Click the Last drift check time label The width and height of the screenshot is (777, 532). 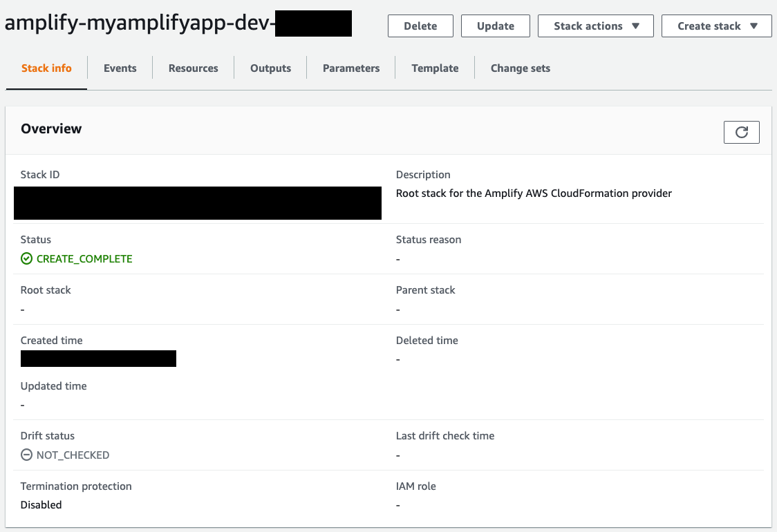point(445,436)
